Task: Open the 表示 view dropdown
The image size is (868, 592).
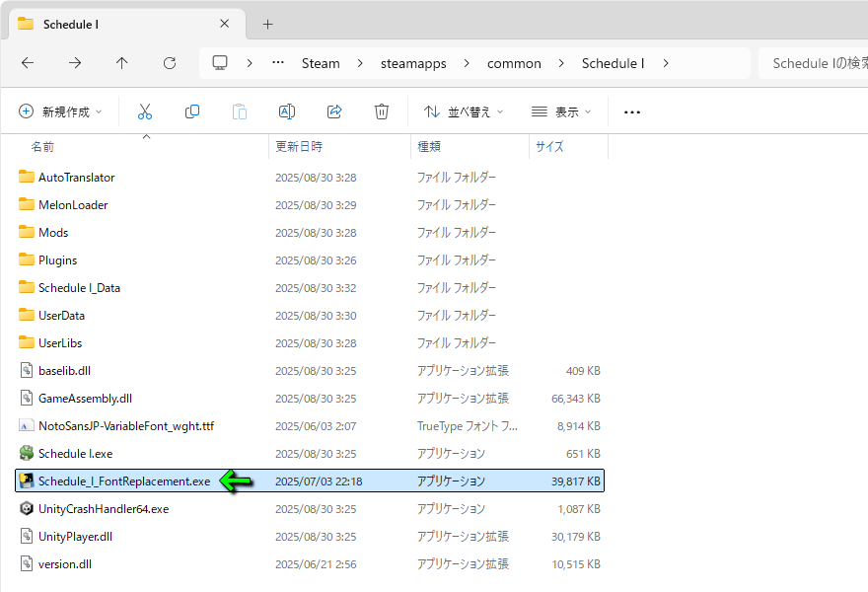Action: tap(561, 111)
